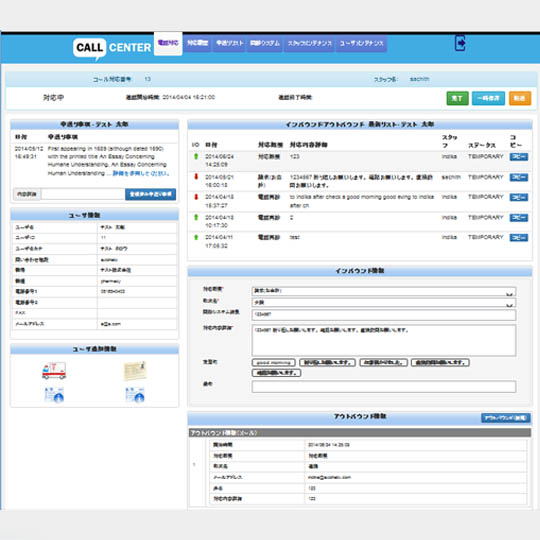
Task: Click the call start time 2014/04/04 value
Action: [x=188, y=97]
